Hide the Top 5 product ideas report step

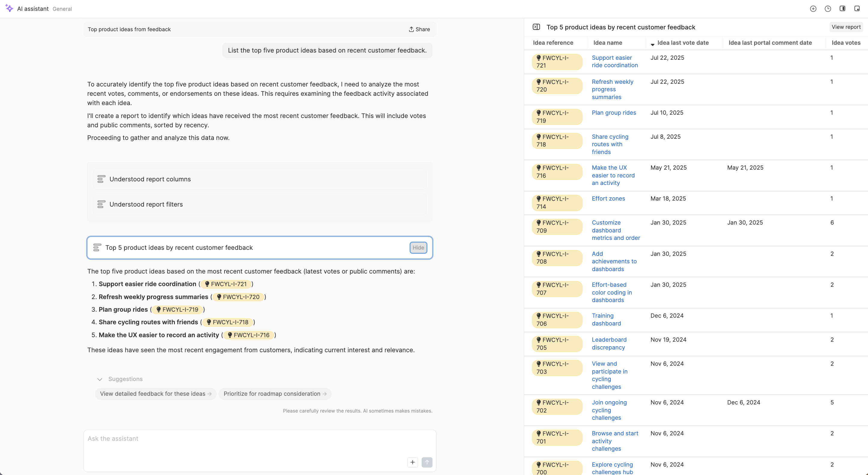pos(418,247)
